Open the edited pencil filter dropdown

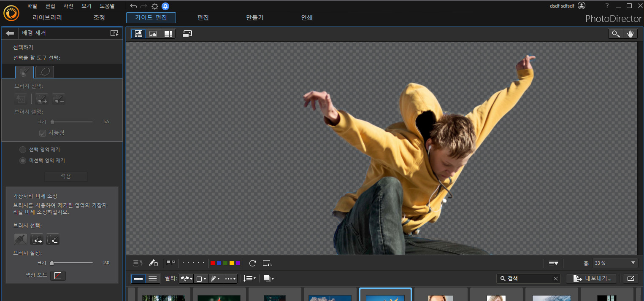215,279
